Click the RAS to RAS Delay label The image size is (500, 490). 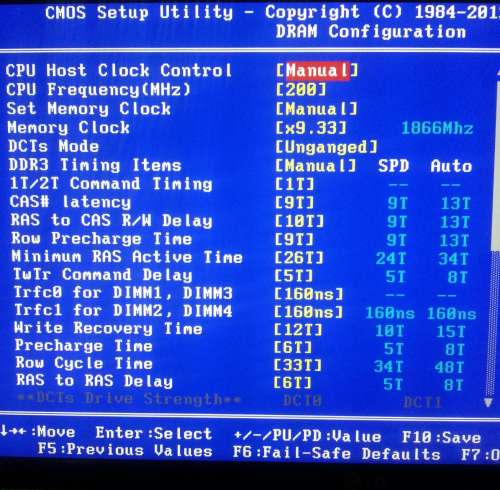point(95,381)
